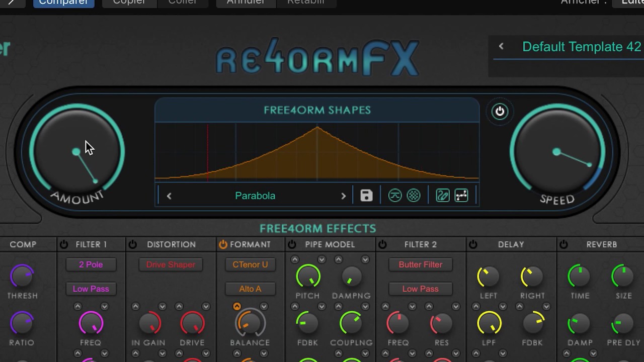644x362 pixels.
Task: Open the Default Template 42 preset menu
Action: (582, 47)
